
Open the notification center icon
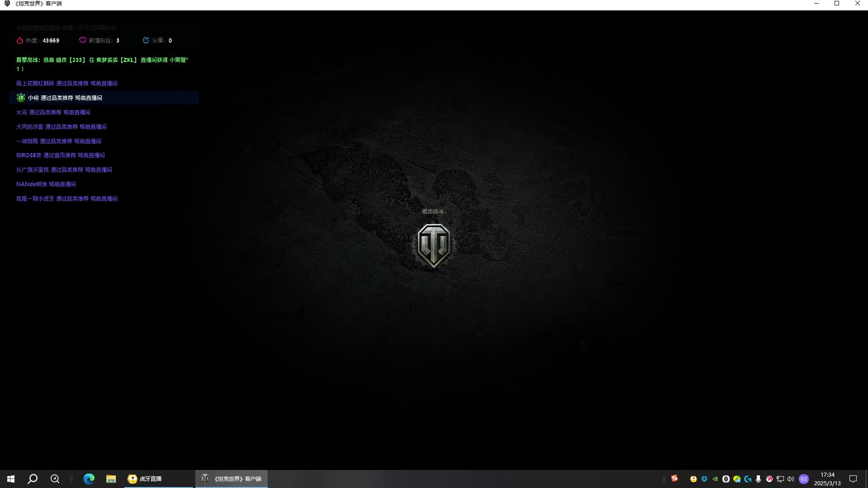(853, 479)
